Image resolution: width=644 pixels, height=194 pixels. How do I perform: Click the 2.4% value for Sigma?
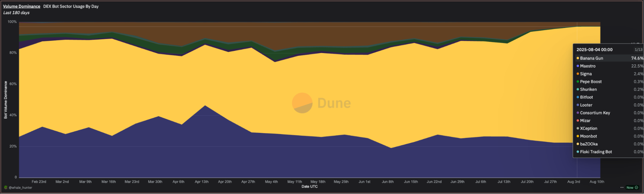tap(639, 74)
